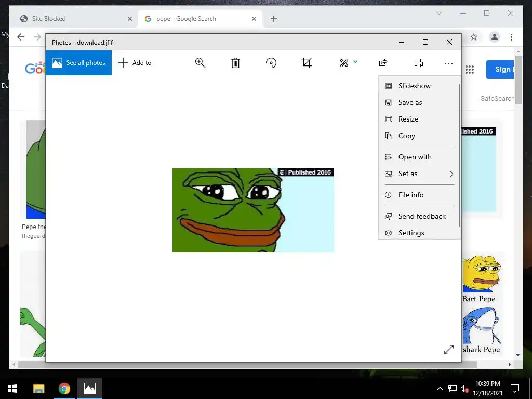Open File info from the menu
The image size is (532, 399).
coord(419,195)
